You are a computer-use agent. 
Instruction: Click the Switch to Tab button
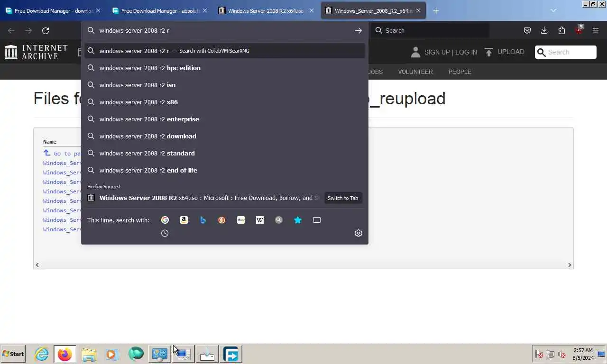pos(342,198)
